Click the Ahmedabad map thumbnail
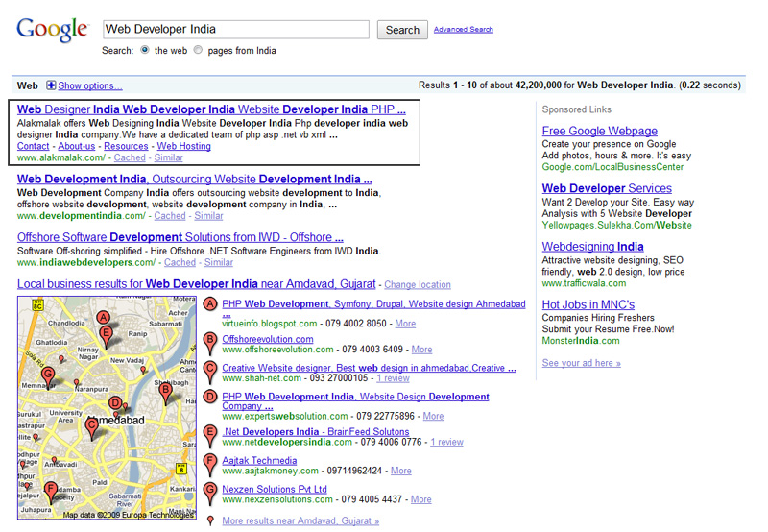 (x=107, y=407)
